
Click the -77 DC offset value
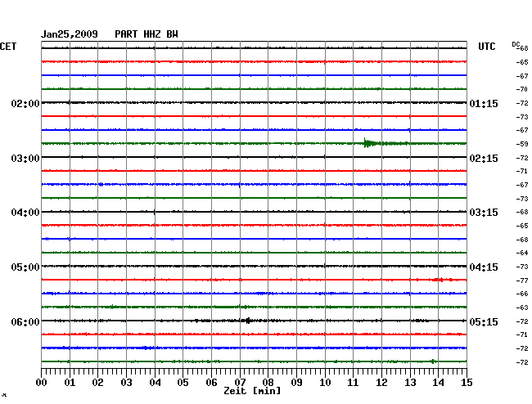coord(521,280)
